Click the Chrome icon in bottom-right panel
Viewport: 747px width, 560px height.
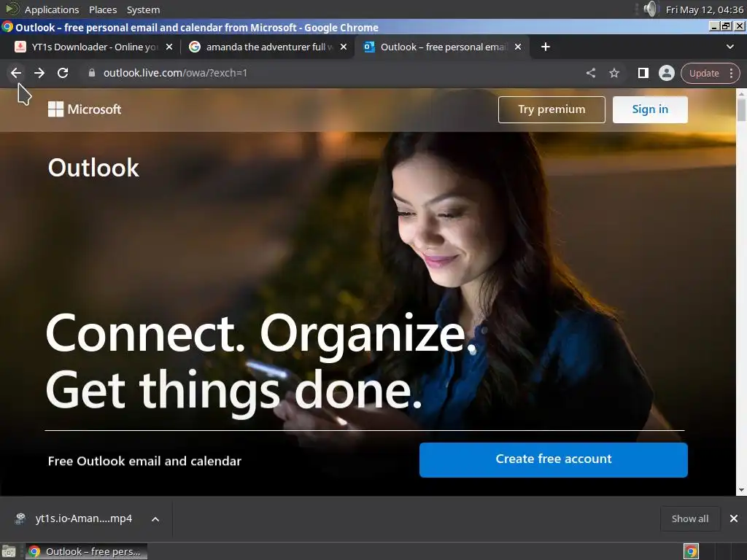691,551
